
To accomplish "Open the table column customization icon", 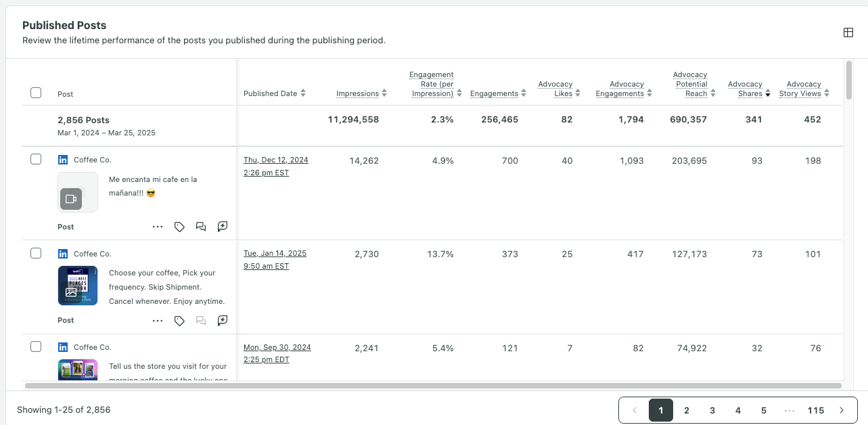I will (x=848, y=32).
